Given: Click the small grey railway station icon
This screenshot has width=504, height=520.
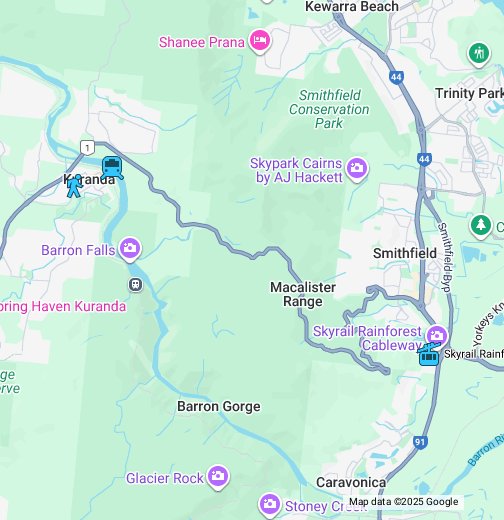Looking at the screenshot, I should coord(135,285).
